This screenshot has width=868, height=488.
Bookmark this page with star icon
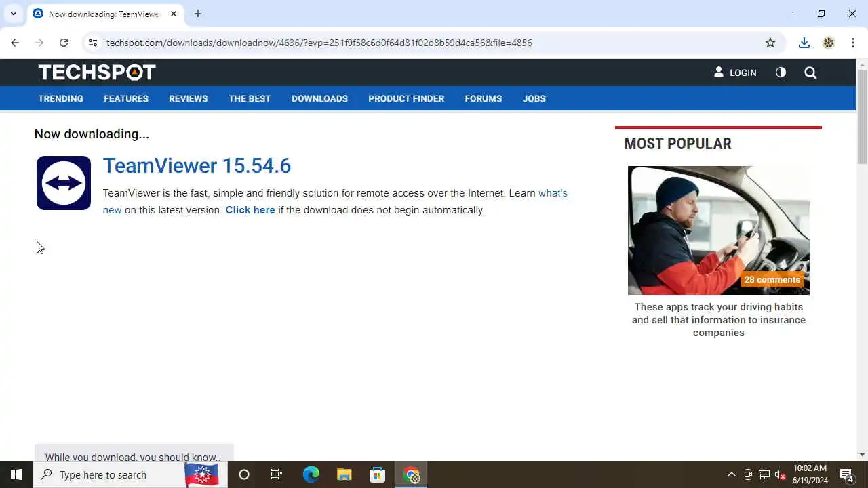(x=770, y=43)
